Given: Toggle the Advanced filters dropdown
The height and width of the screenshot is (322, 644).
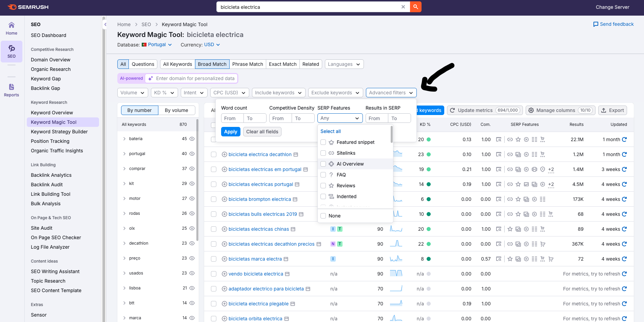Looking at the screenshot, I should 391,93.
